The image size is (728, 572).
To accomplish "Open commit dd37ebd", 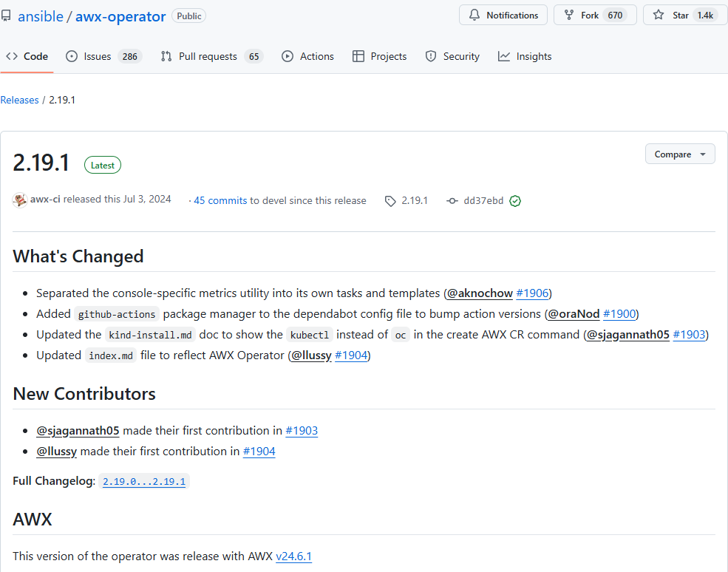I will coord(483,200).
